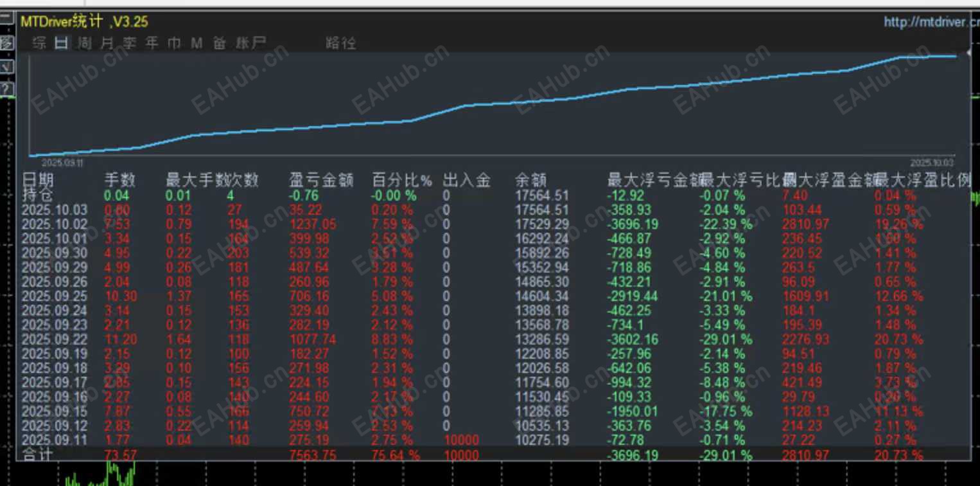Image resolution: width=980 pixels, height=486 pixels.
Task: Select the 2025.09.18 row date
Action: coord(55,368)
